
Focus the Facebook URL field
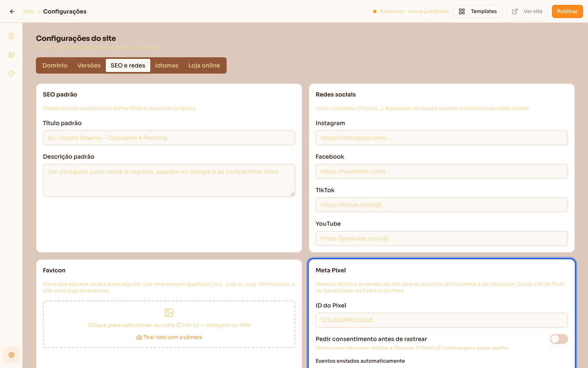tap(442, 171)
